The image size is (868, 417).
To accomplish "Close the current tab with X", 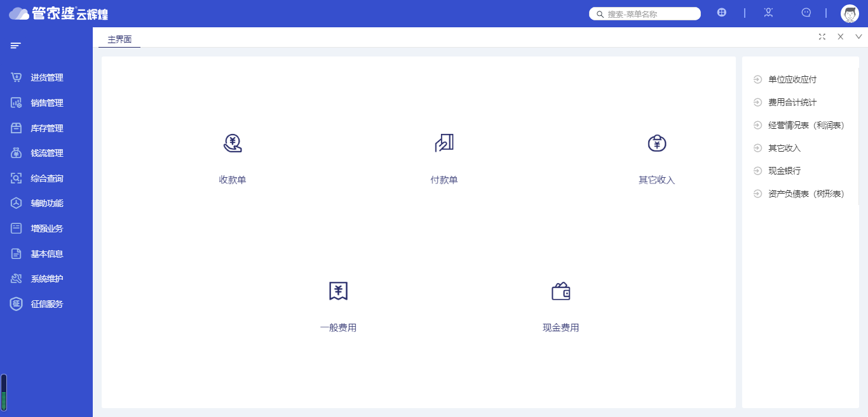I will pyautogui.click(x=841, y=37).
